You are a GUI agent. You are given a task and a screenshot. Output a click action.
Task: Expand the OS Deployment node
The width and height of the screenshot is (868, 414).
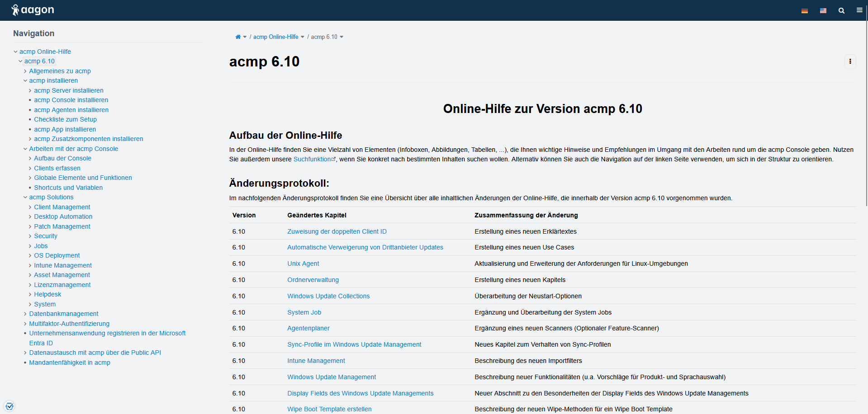[x=30, y=256]
